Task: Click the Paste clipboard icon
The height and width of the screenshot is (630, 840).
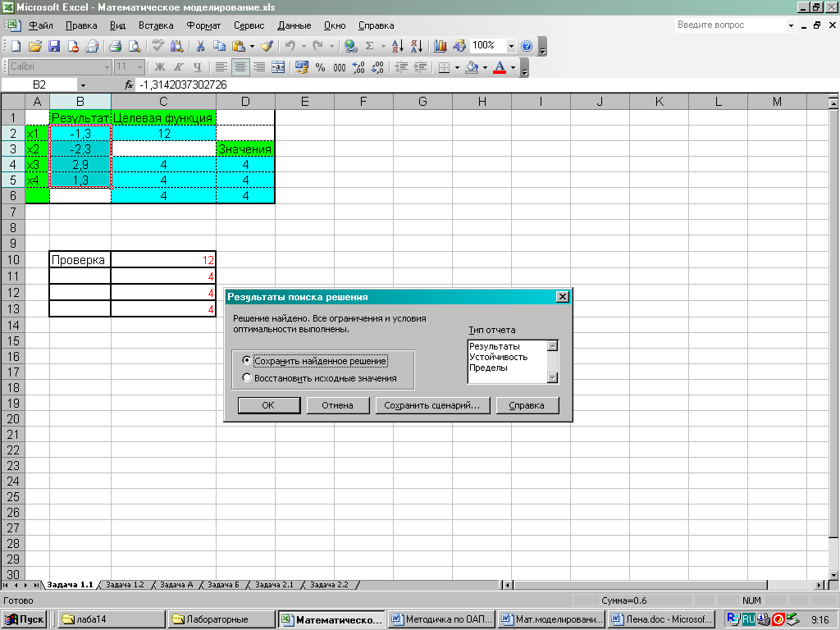Action: coord(239,46)
